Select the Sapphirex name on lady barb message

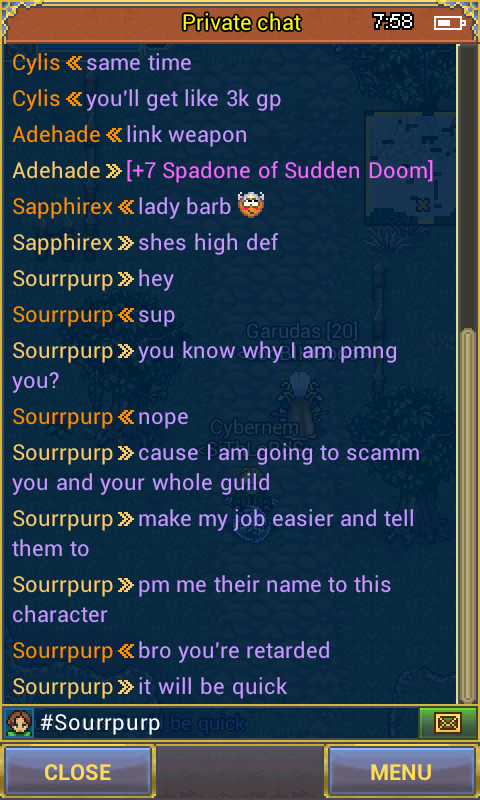click(62, 207)
